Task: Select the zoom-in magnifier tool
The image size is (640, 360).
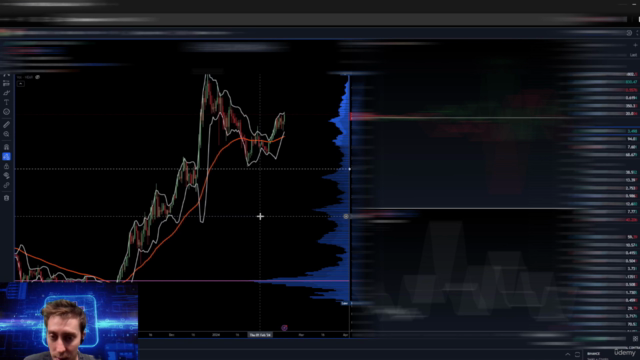Action: click(6, 134)
